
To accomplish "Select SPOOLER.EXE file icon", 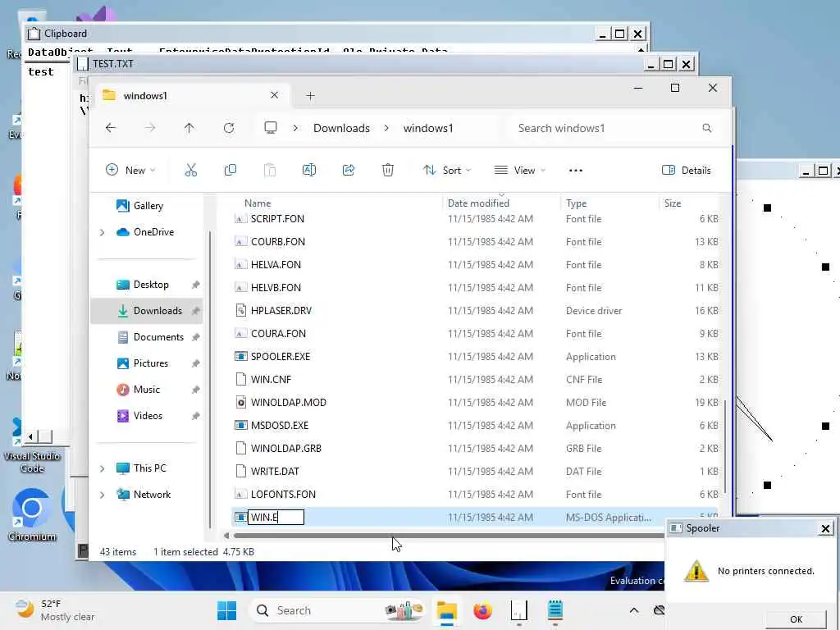I will 241,356.
